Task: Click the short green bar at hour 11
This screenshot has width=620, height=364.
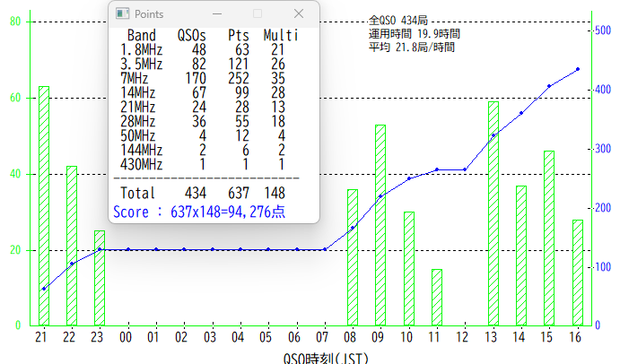Action: pyautogui.click(x=437, y=297)
